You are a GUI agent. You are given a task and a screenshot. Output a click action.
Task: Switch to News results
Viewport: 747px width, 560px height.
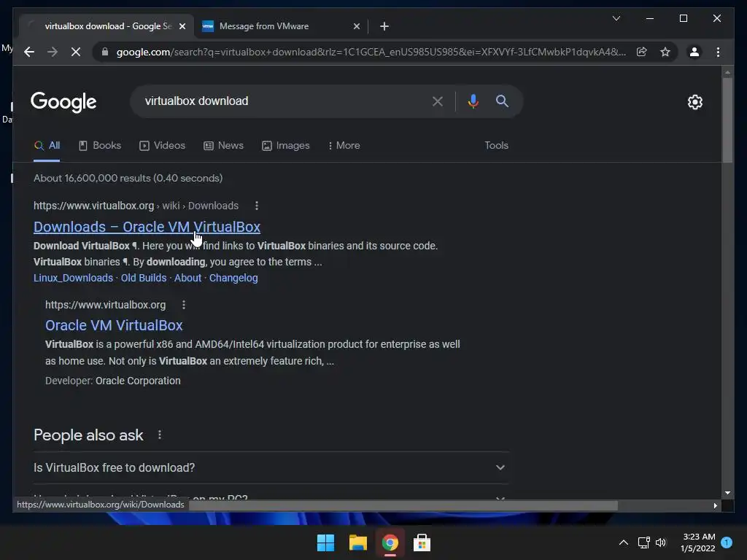click(223, 146)
